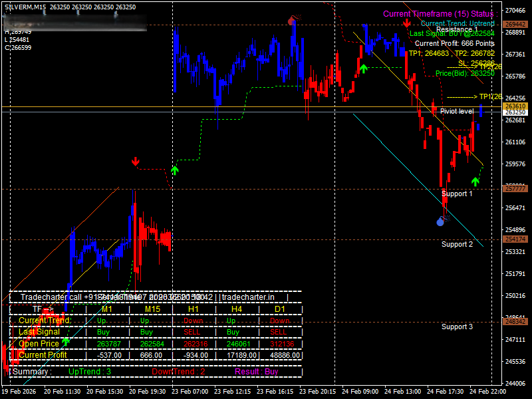The height and width of the screenshot is (399, 532).
Task: Click M1 open price 263787
Action: coord(109,344)
